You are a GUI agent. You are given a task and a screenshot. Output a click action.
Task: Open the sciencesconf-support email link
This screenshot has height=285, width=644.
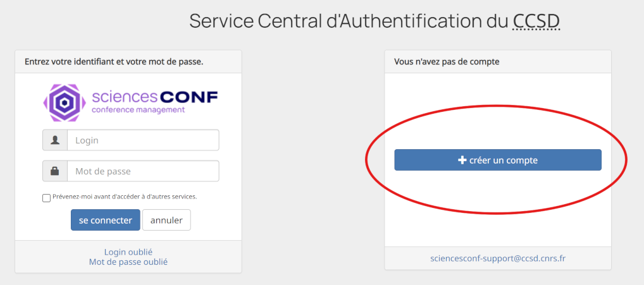pyautogui.click(x=498, y=258)
